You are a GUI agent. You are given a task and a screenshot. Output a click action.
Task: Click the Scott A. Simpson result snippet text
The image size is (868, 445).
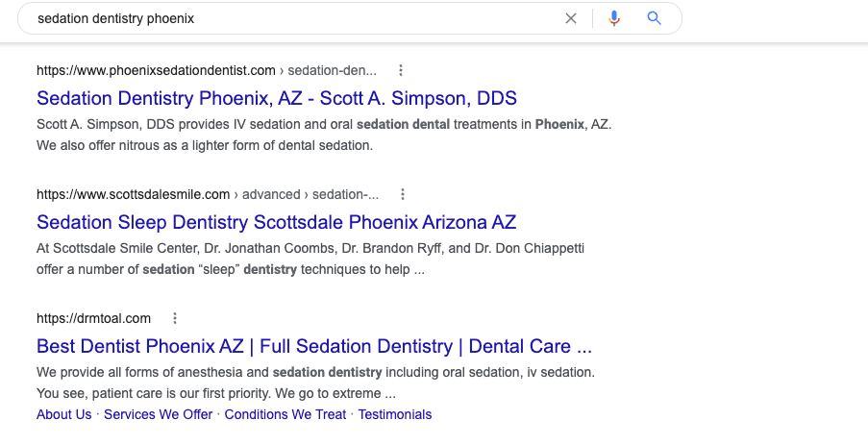pyautogui.click(x=324, y=136)
